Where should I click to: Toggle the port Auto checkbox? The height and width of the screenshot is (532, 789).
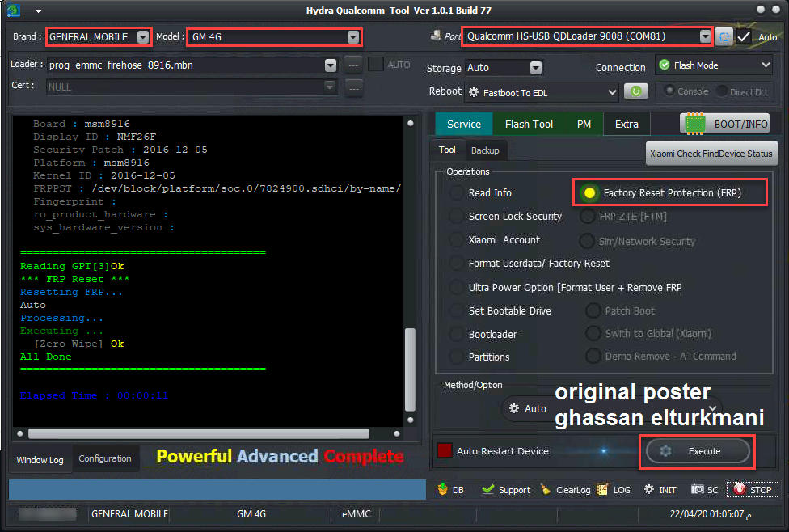pyautogui.click(x=744, y=37)
